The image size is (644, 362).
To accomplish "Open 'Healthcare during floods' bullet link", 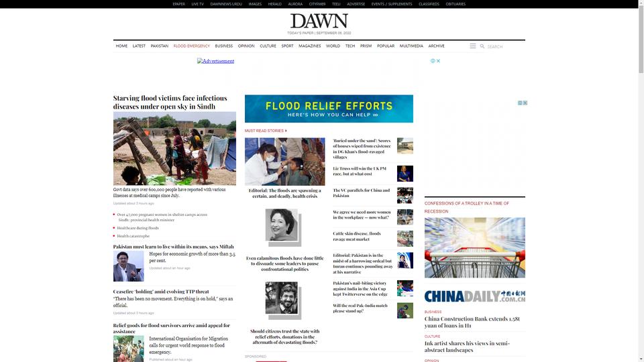I will (x=138, y=228).
